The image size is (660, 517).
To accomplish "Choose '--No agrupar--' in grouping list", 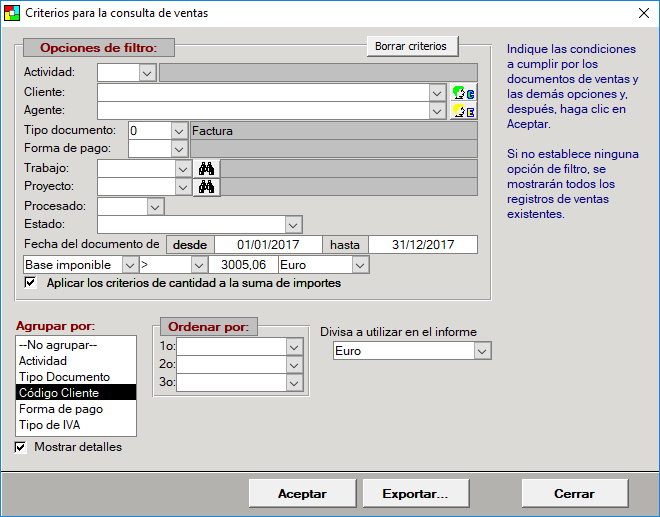I will pyautogui.click(x=57, y=345).
